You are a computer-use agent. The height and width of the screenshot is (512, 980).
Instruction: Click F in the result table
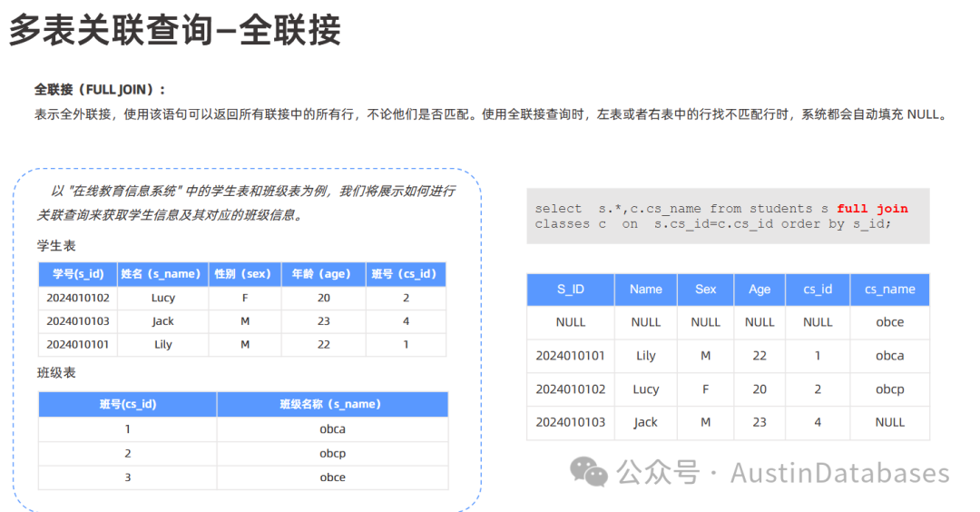click(x=705, y=389)
